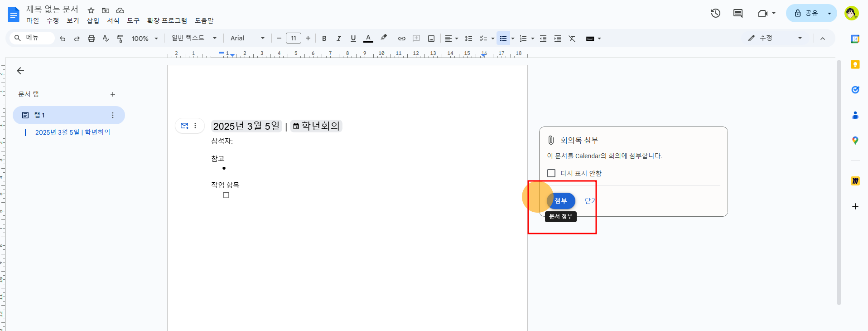
Task: Undo the last action
Action: [x=63, y=39]
